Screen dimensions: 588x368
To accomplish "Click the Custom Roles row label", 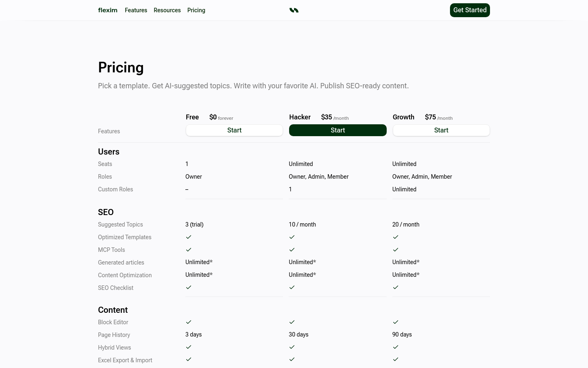I will pyautogui.click(x=116, y=189).
